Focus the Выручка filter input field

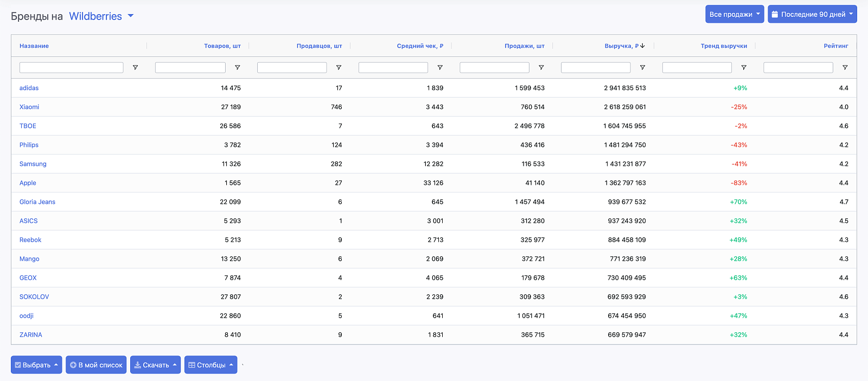tap(596, 68)
